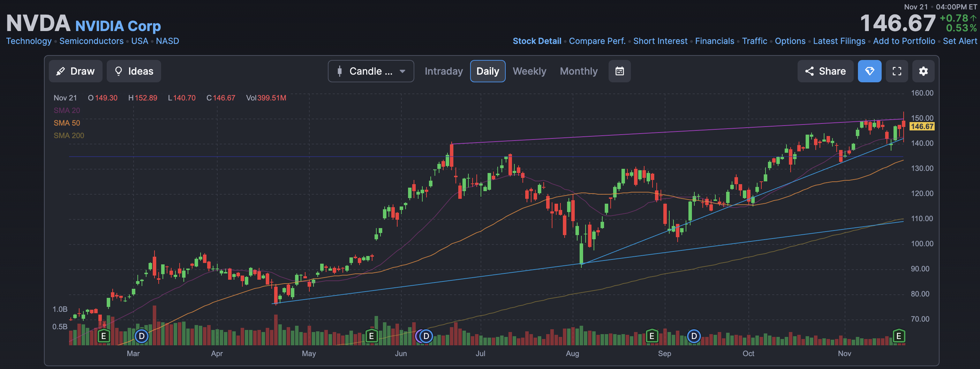This screenshot has width=980, height=369.
Task: Open Options page
Action: click(790, 41)
